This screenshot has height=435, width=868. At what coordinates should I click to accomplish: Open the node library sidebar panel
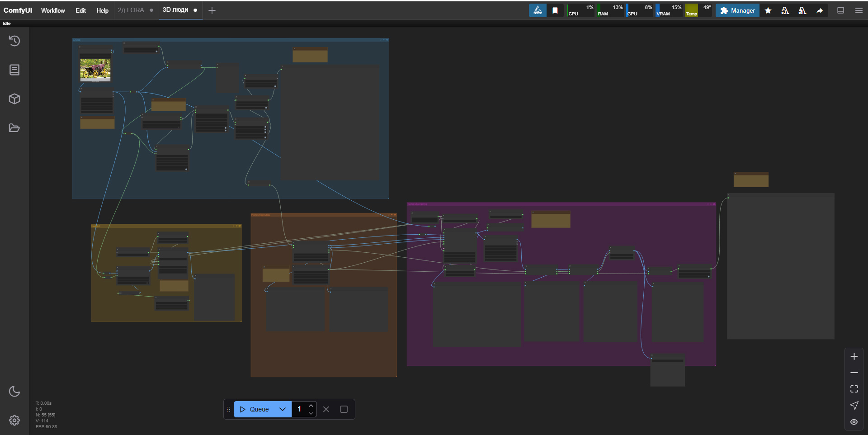pos(14,70)
